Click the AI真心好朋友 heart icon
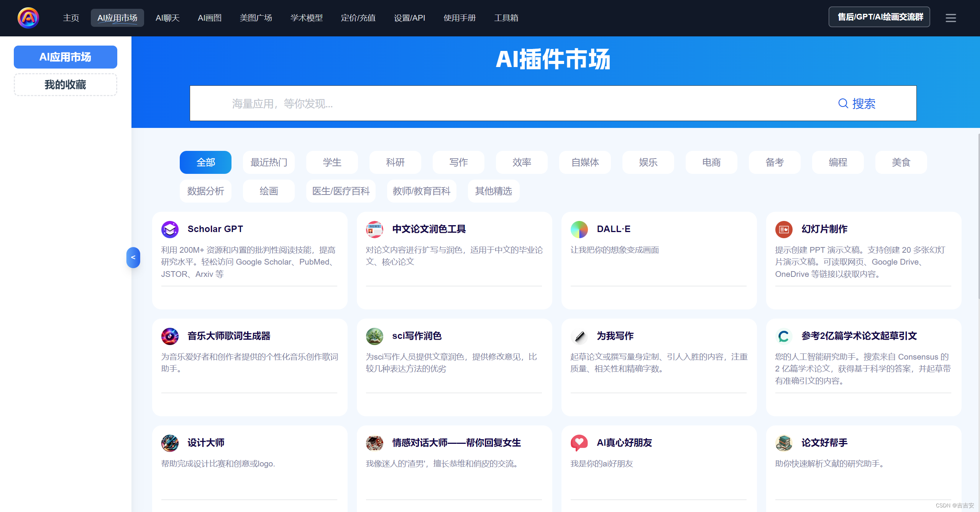 579,443
